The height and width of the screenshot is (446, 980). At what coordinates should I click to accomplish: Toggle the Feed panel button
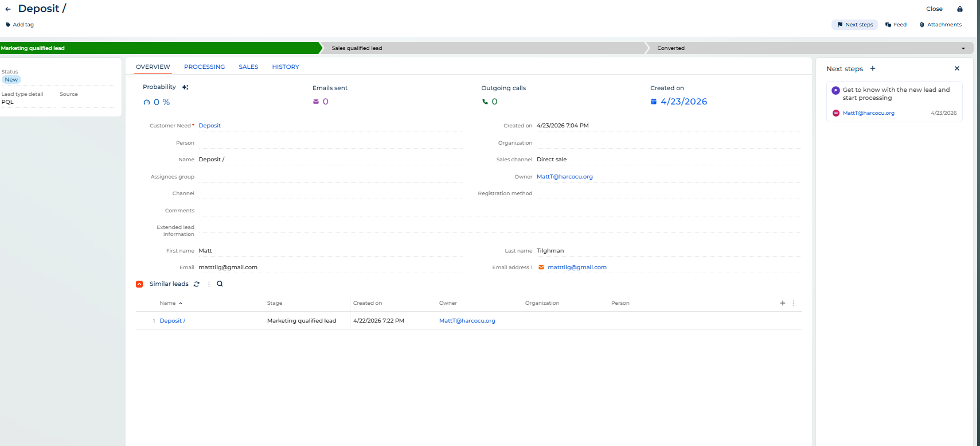896,25
